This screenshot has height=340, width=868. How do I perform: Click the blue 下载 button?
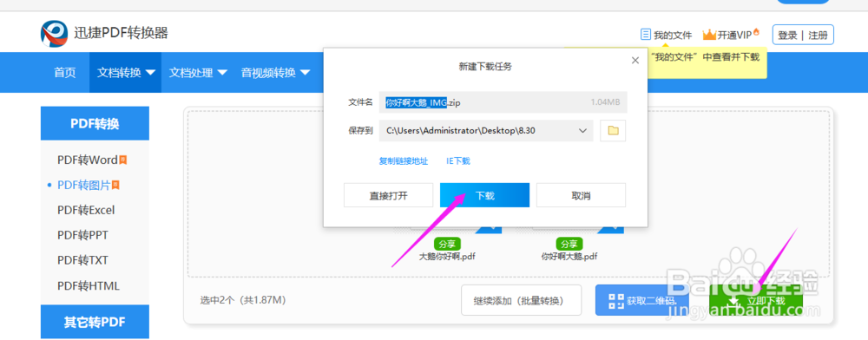(x=484, y=195)
